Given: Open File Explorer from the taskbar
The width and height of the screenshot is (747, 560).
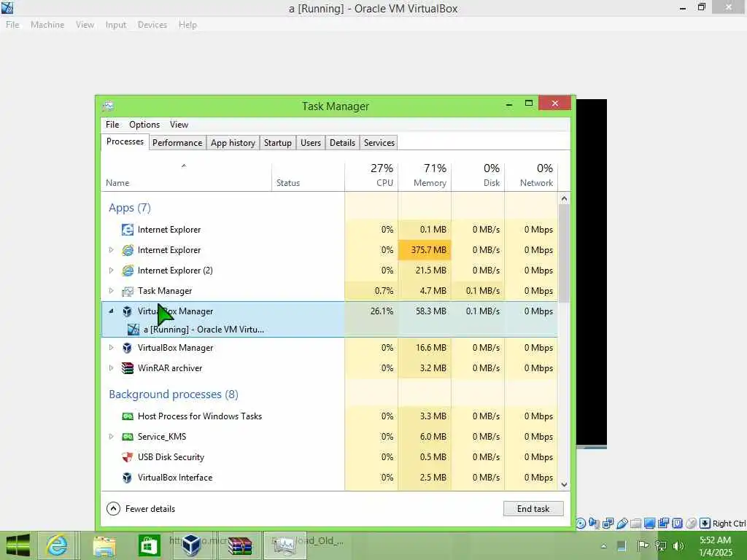Looking at the screenshot, I should coord(104,545).
